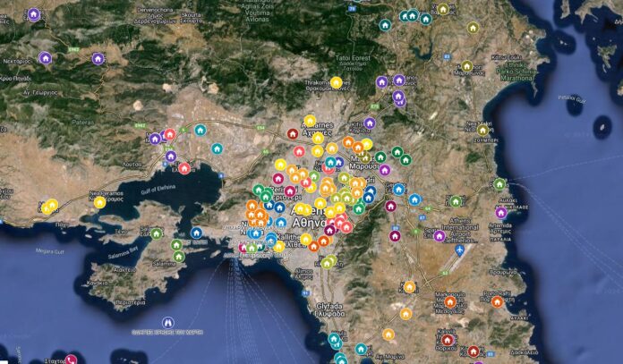Viewport: 623px width, 364px height.
Task: Click the dark red house marker at Kalyvia
Action: pos(448,340)
